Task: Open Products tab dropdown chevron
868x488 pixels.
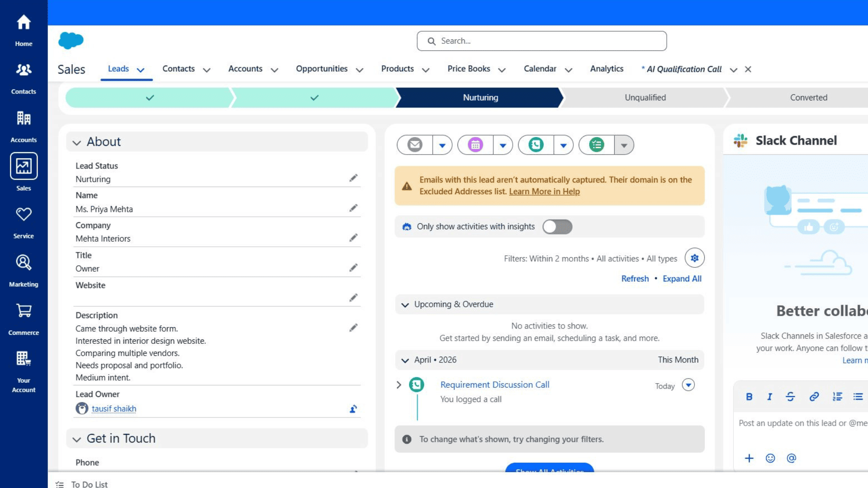Action: coord(425,70)
